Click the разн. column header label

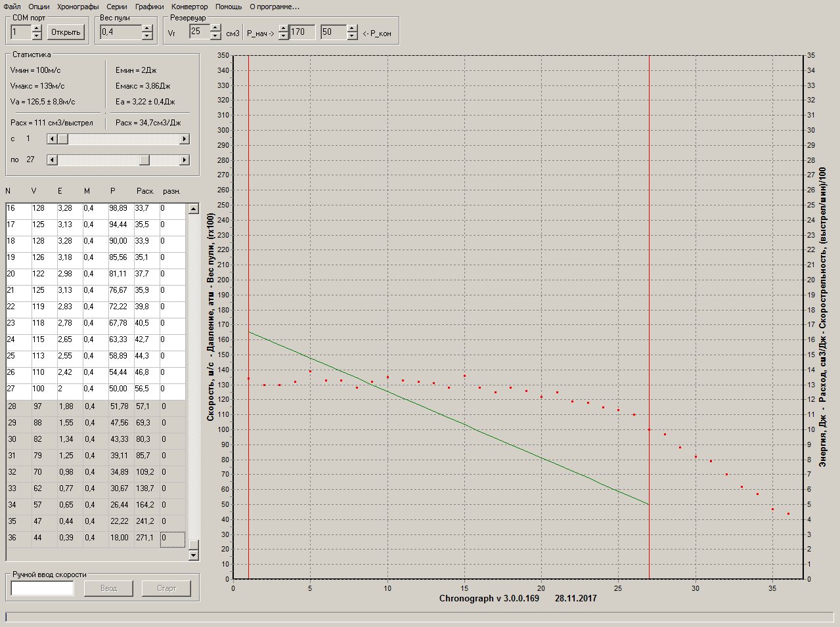(171, 191)
